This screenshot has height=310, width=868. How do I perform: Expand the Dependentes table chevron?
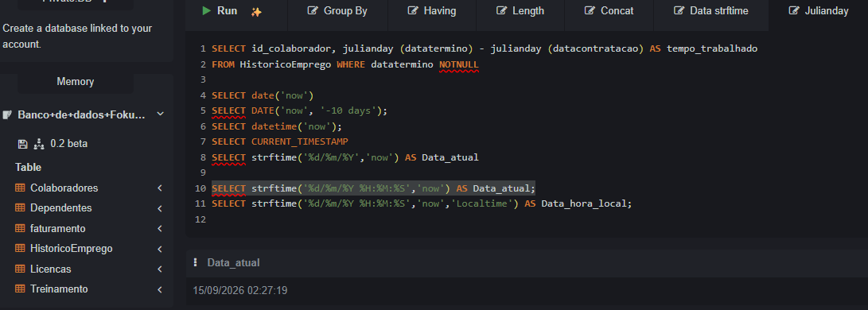click(160, 208)
